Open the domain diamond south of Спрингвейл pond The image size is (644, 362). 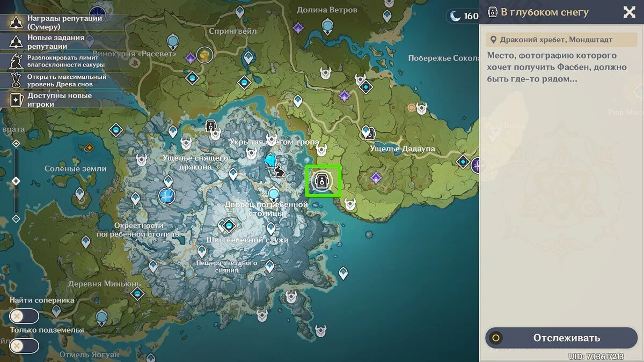pyautogui.click(x=245, y=82)
